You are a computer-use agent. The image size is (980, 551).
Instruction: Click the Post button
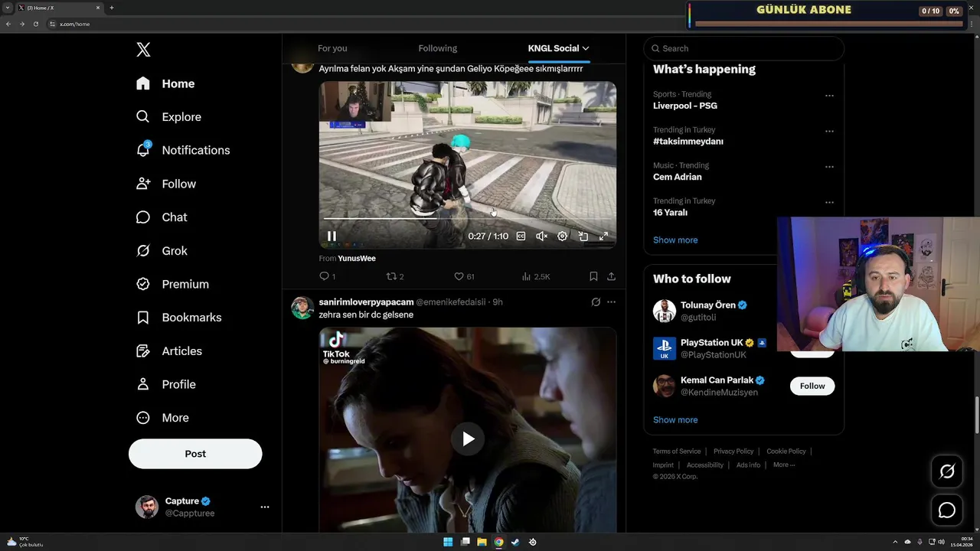click(x=195, y=454)
